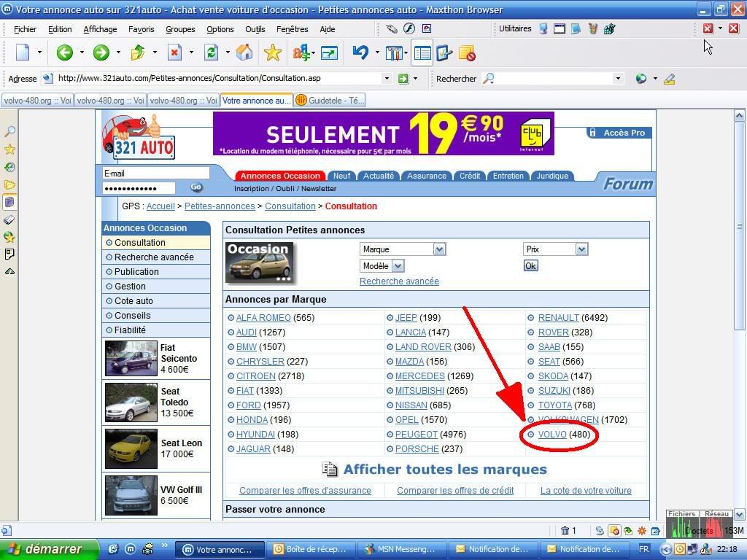Open the Modèle dropdown
747x560 pixels.
(382, 265)
